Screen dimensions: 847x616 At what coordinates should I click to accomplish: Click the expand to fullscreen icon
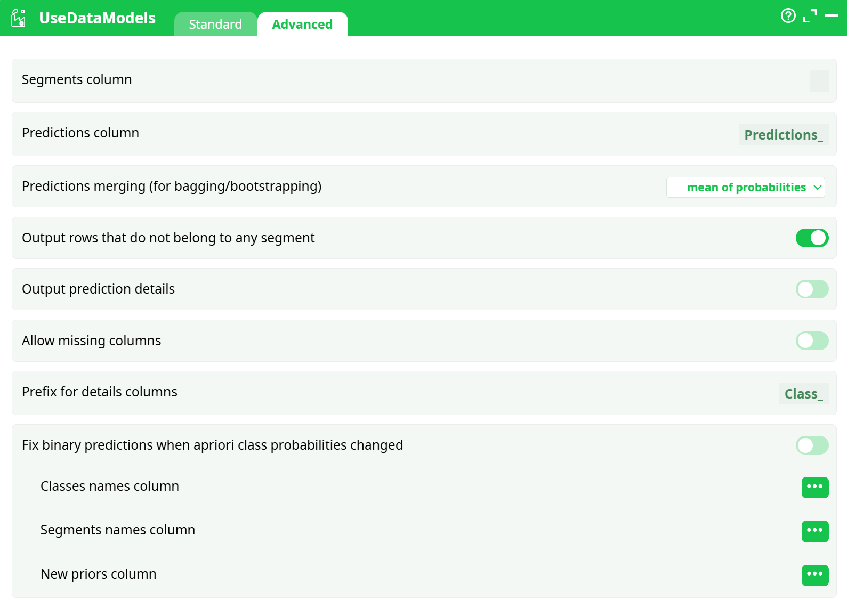(810, 16)
